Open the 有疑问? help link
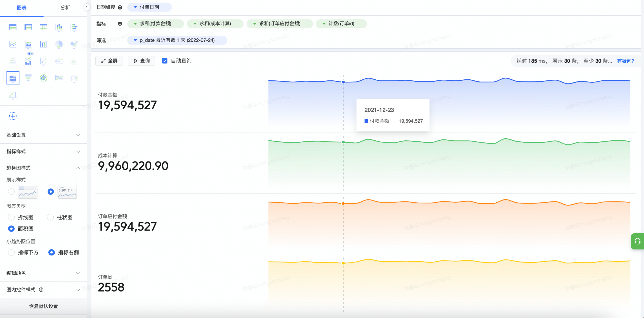This screenshot has width=644, height=318. coord(625,61)
